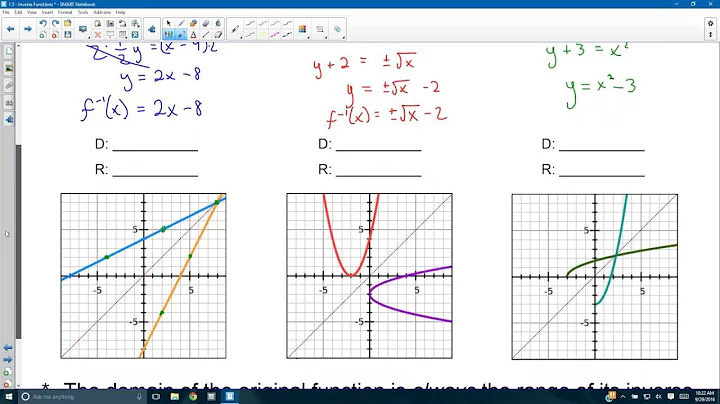Choose the Select arrow tool
Image resolution: width=720 pixels, height=404 pixels.
[169, 23]
